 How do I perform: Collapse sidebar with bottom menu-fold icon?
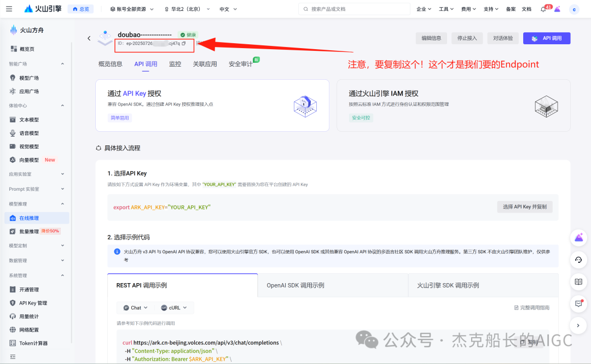coord(13,357)
